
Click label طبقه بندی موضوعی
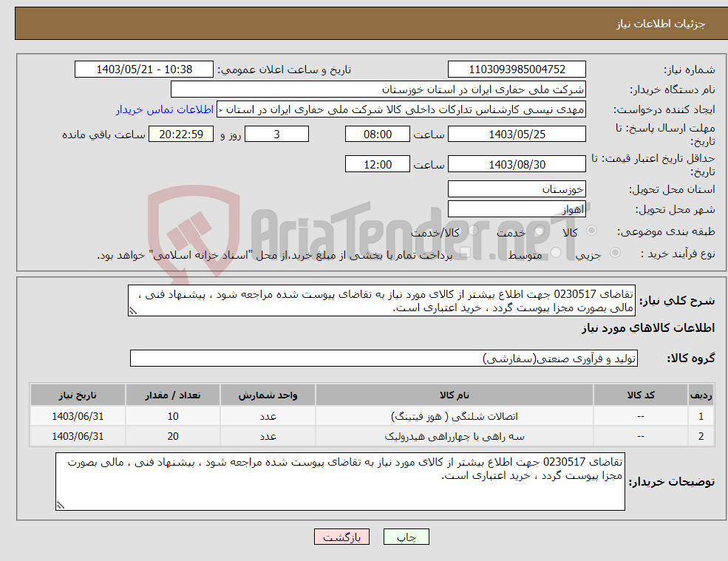666,231
